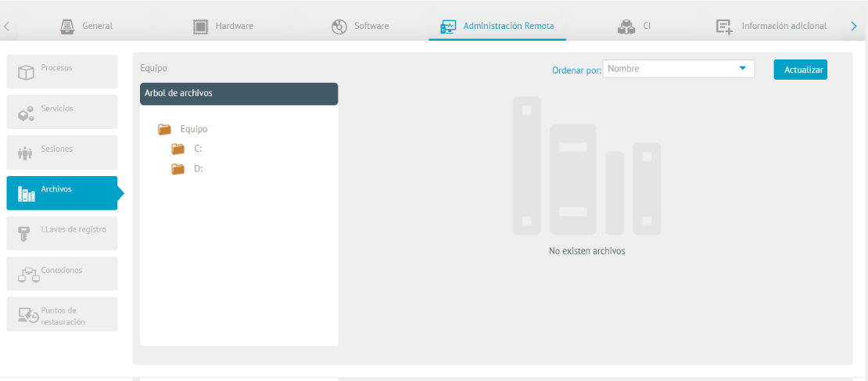
Task: Select the Equipo tree node
Action: click(x=194, y=129)
